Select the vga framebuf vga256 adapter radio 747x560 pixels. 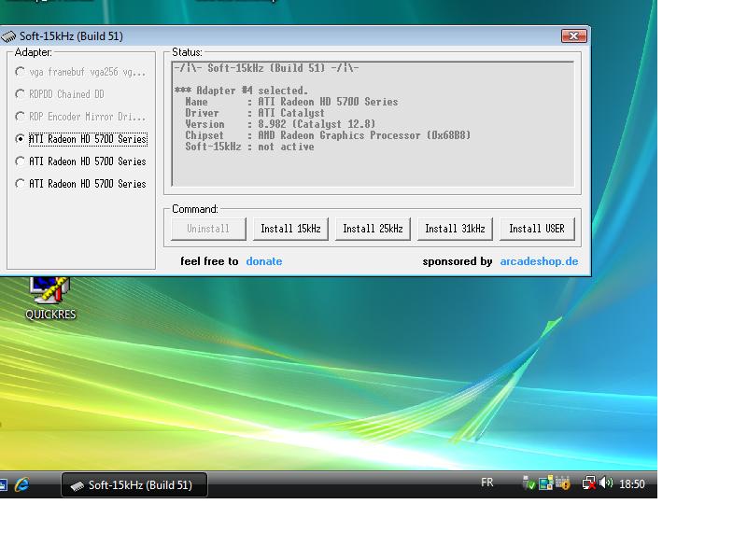click(x=80, y=72)
